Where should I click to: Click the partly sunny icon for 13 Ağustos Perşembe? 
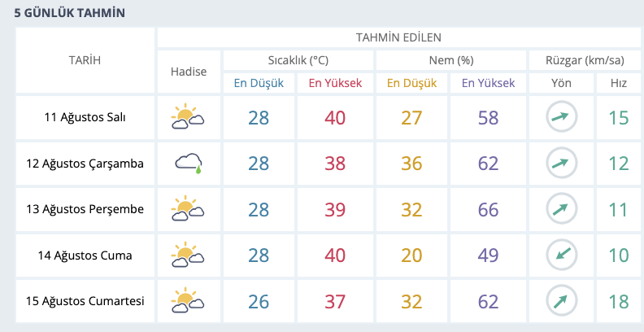pyautogui.click(x=188, y=209)
